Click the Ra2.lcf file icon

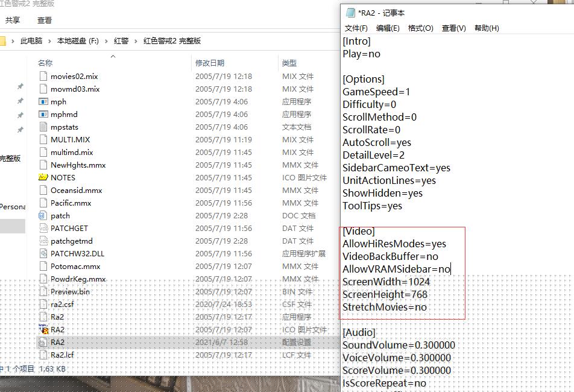43,355
